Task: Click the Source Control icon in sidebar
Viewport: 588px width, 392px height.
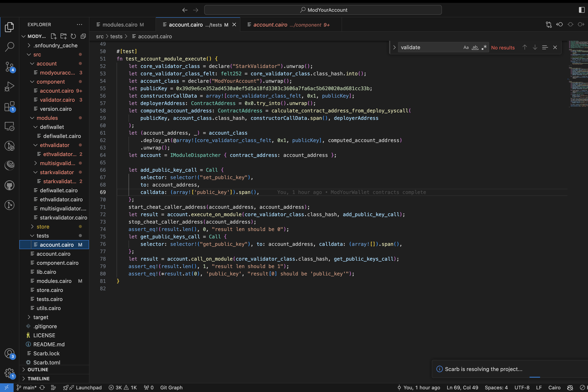Action: pyautogui.click(x=10, y=67)
